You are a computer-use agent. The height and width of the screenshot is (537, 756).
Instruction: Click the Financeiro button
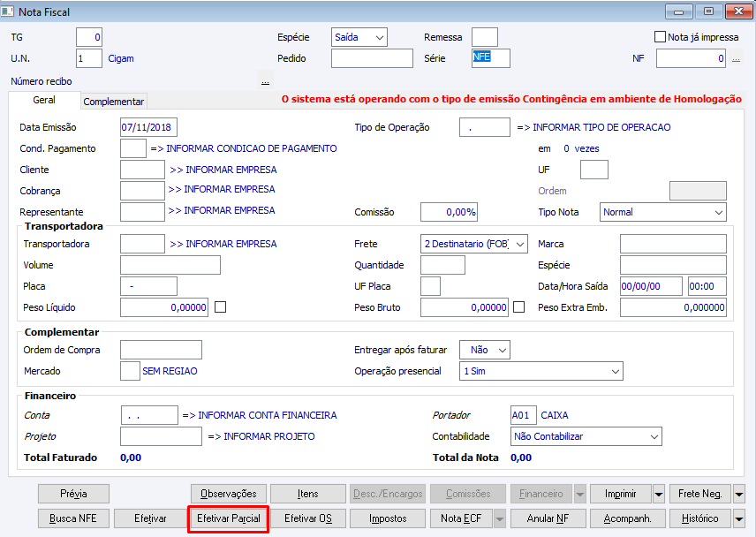coord(541,494)
